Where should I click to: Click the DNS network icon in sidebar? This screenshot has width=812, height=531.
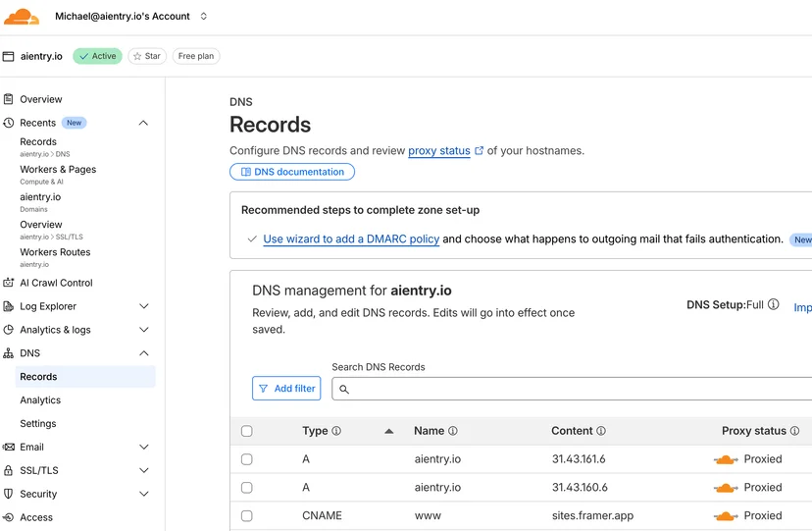pos(8,353)
